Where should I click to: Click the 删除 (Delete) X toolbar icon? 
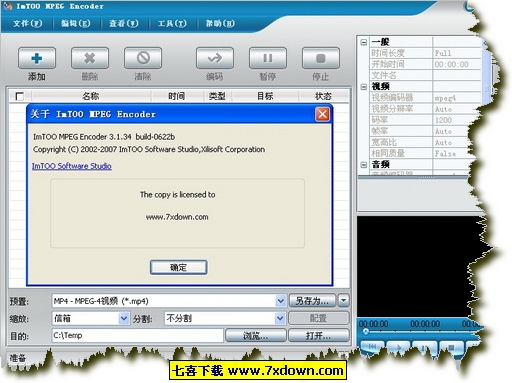(x=90, y=58)
